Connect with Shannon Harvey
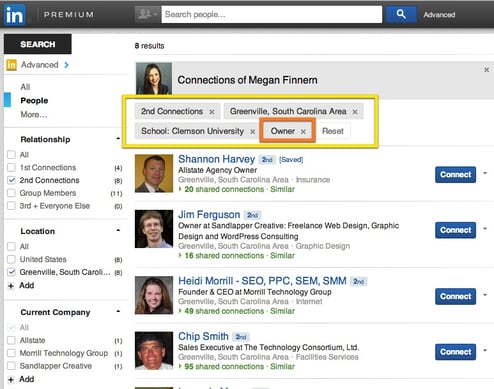494x389 pixels. coord(455,174)
